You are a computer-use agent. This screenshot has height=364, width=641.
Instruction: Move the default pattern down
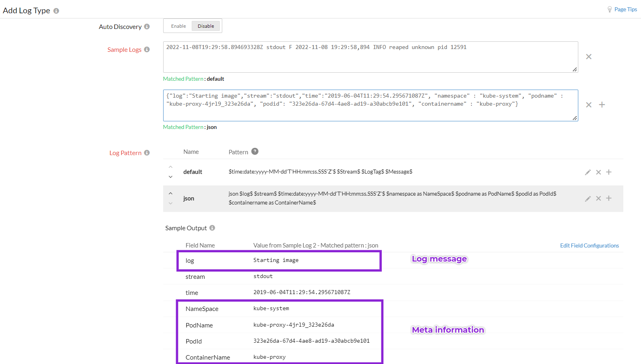click(170, 177)
